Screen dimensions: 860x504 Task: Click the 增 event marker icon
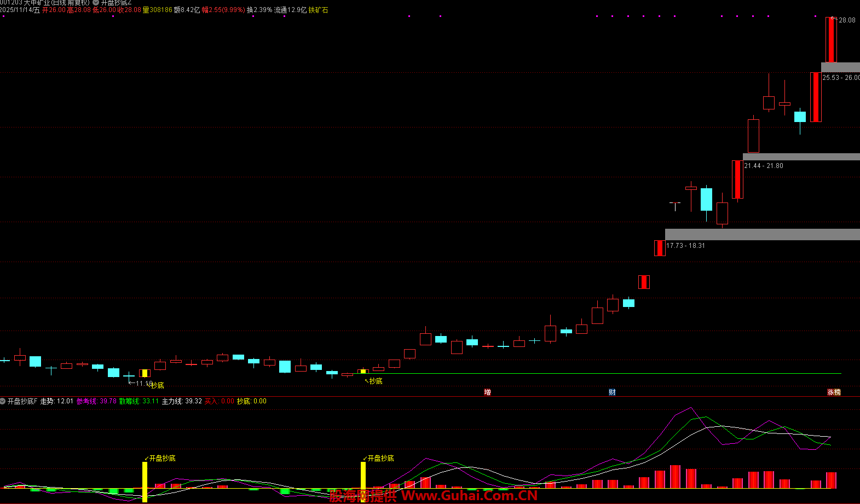click(x=487, y=392)
